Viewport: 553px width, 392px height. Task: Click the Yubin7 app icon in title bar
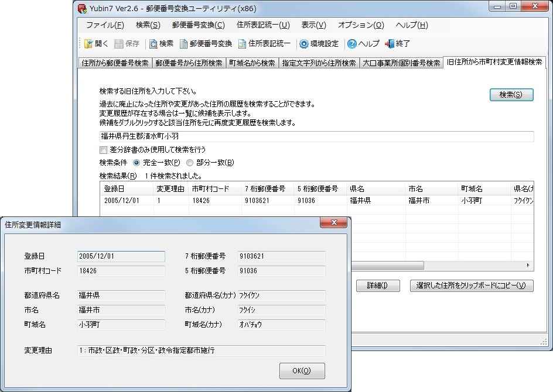pos(83,8)
